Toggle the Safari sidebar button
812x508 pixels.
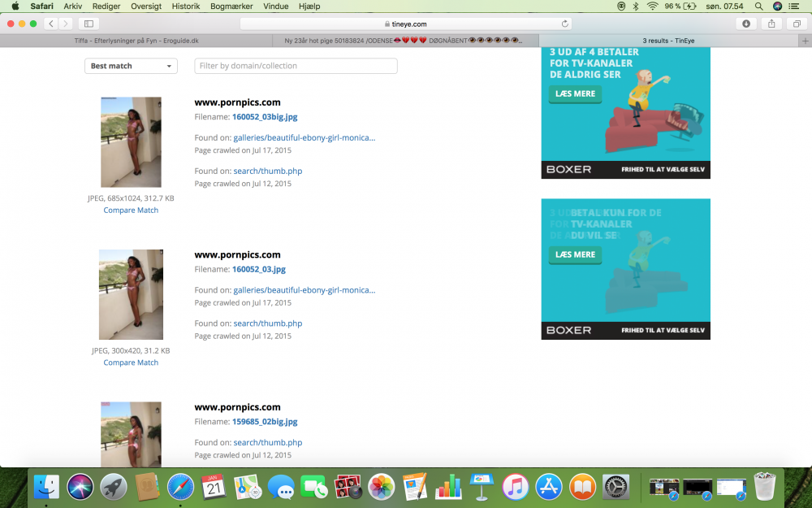coord(89,24)
